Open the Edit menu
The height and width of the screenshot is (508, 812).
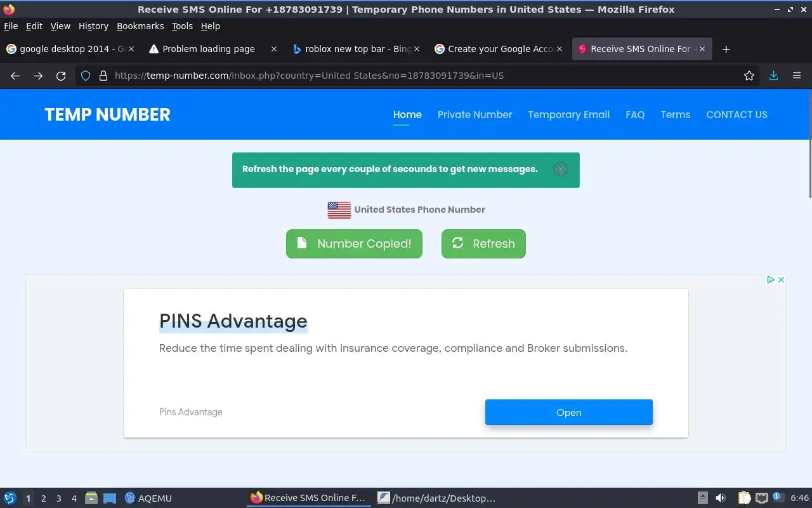coord(34,26)
